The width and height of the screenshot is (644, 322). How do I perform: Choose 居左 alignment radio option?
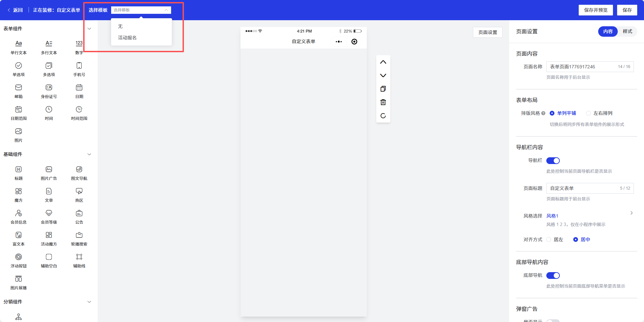point(555,239)
